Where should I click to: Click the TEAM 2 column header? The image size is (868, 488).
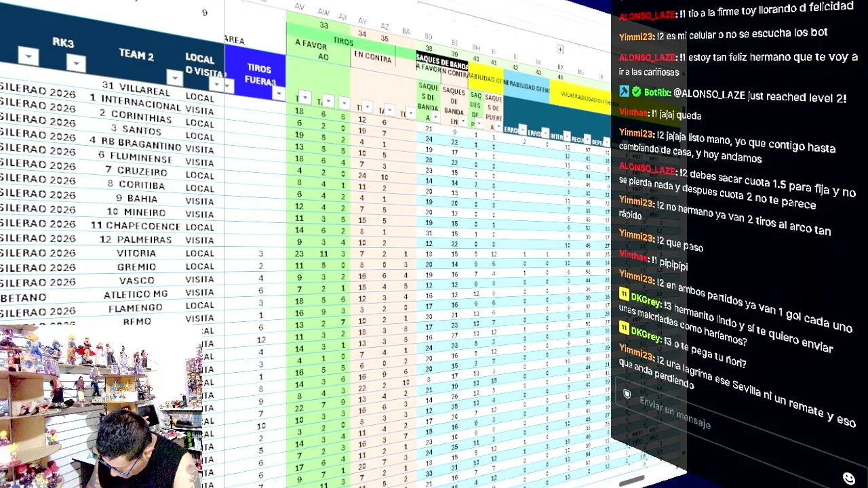(136, 56)
